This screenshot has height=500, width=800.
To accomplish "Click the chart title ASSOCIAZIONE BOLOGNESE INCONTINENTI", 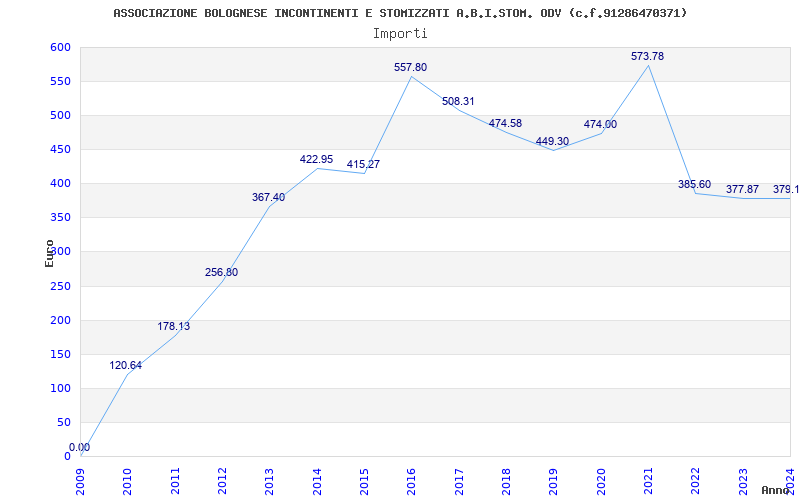I will [400, 13].
